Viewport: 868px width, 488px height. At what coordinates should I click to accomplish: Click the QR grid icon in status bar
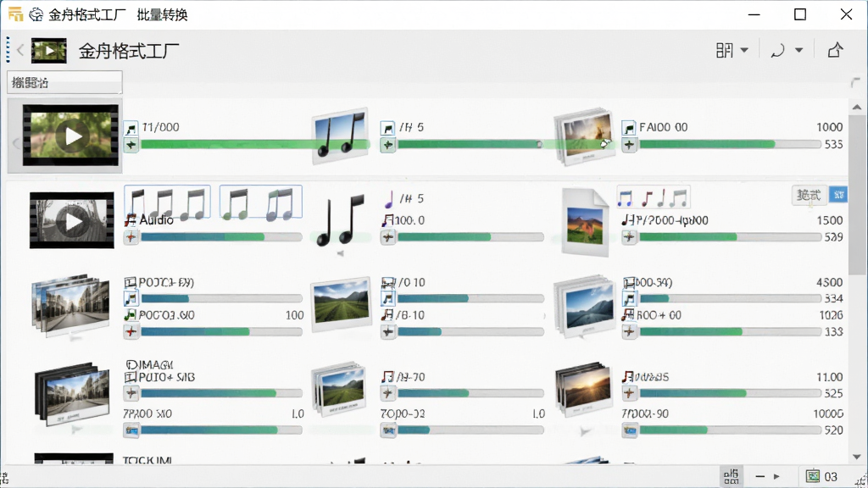coord(731,476)
